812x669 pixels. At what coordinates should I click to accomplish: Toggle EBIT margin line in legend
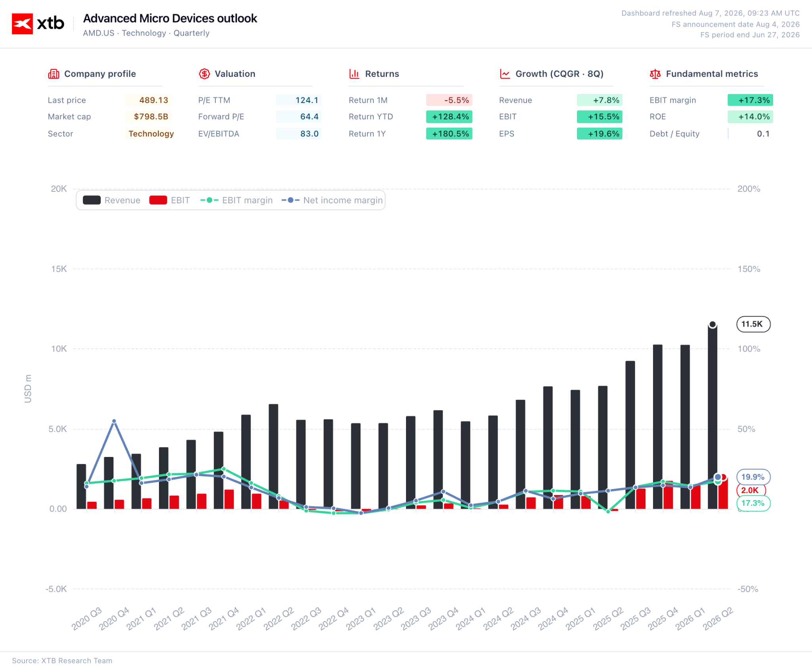coord(236,200)
